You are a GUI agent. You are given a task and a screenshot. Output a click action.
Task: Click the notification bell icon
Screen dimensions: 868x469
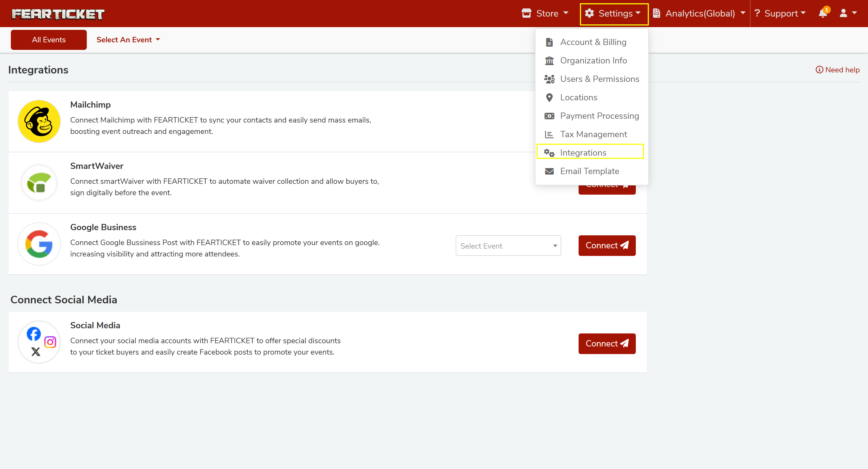[x=822, y=14]
